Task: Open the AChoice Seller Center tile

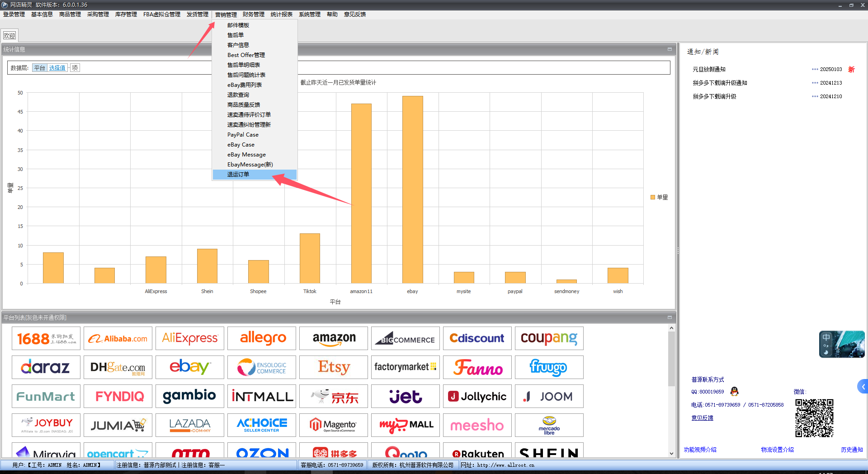Action: [262, 425]
